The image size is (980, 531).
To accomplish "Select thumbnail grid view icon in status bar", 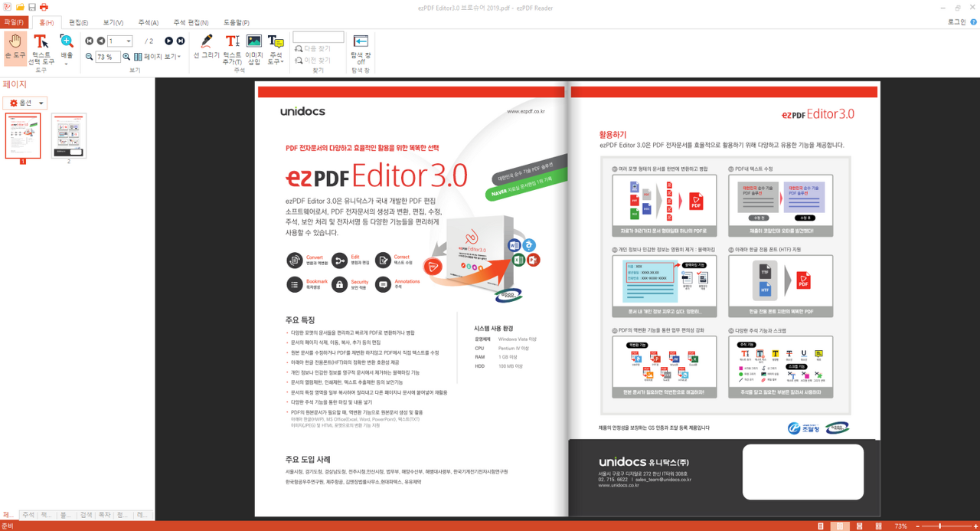I will (878, 526).
